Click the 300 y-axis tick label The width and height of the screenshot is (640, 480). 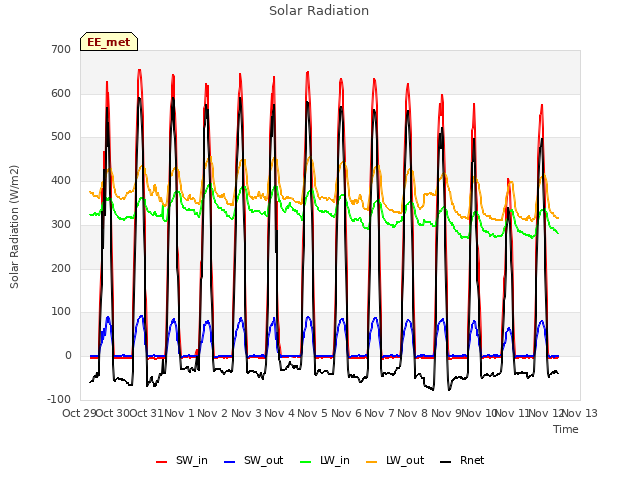click(61, 224)
